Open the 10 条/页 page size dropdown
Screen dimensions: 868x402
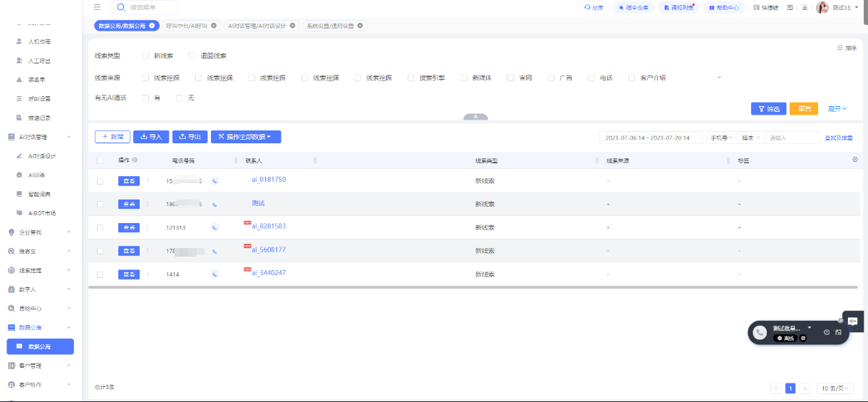click(x=835, y=388)
